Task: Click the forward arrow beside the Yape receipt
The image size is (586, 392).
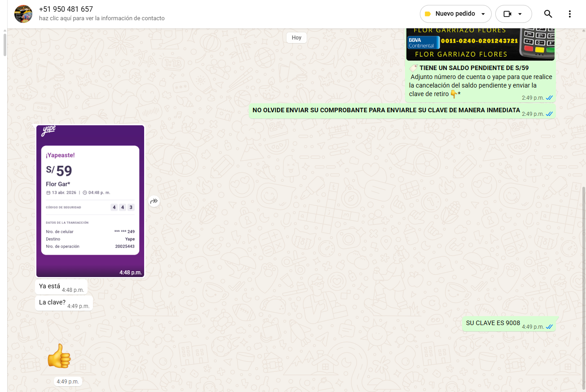Action: [x=154, y=201]
